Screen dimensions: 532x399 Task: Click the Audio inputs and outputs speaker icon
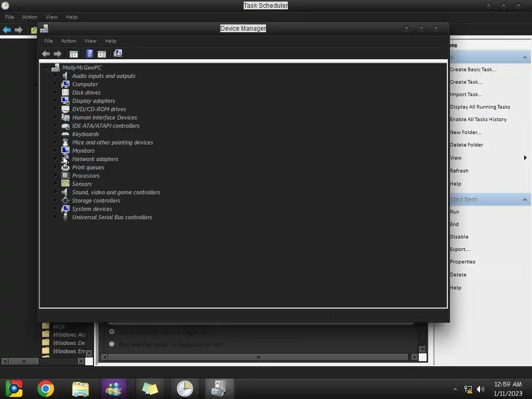point(65,76)
